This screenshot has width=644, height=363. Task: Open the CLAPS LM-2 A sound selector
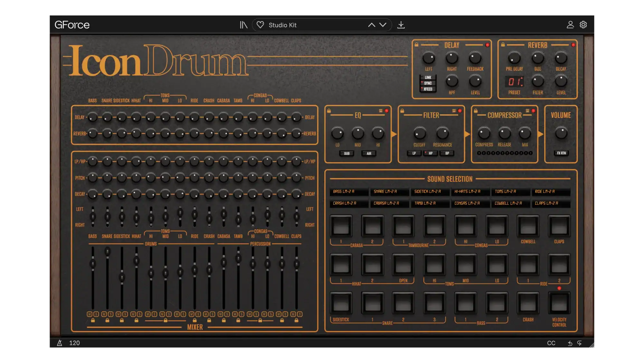(x=551, y=203)
